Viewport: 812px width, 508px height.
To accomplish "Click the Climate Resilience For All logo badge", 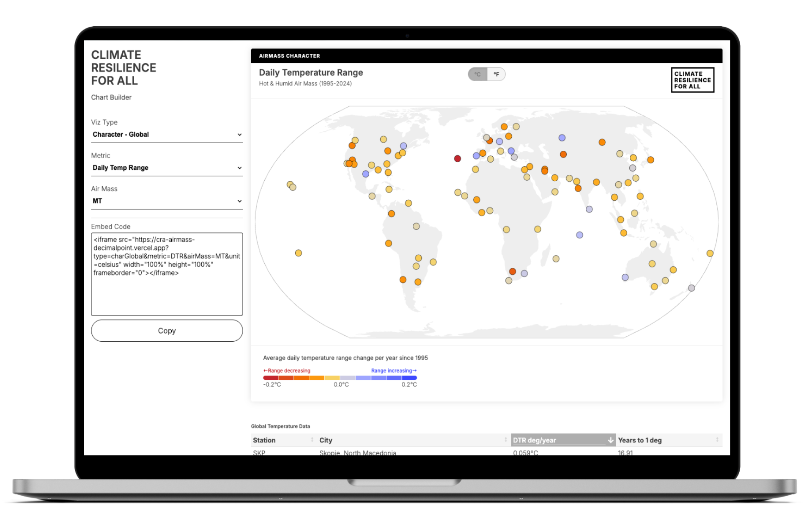I will (x=692, y=80).
